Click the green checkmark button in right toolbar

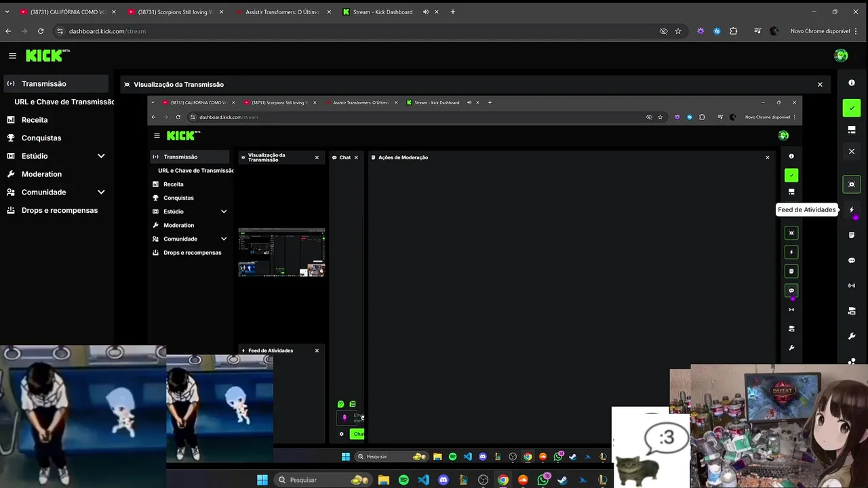[852, 107]
